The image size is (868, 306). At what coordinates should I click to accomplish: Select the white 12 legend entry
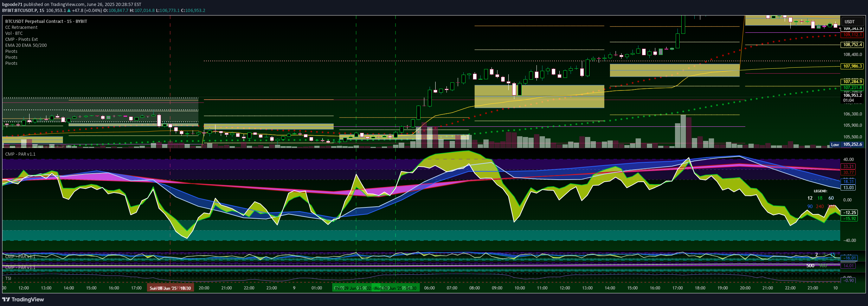[810, 198]
